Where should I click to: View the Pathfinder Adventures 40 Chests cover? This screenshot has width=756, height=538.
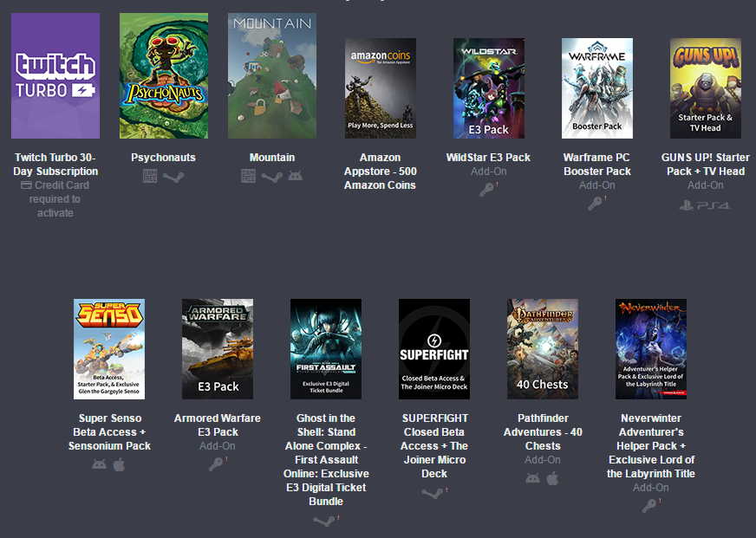click(x=543, y=349)
